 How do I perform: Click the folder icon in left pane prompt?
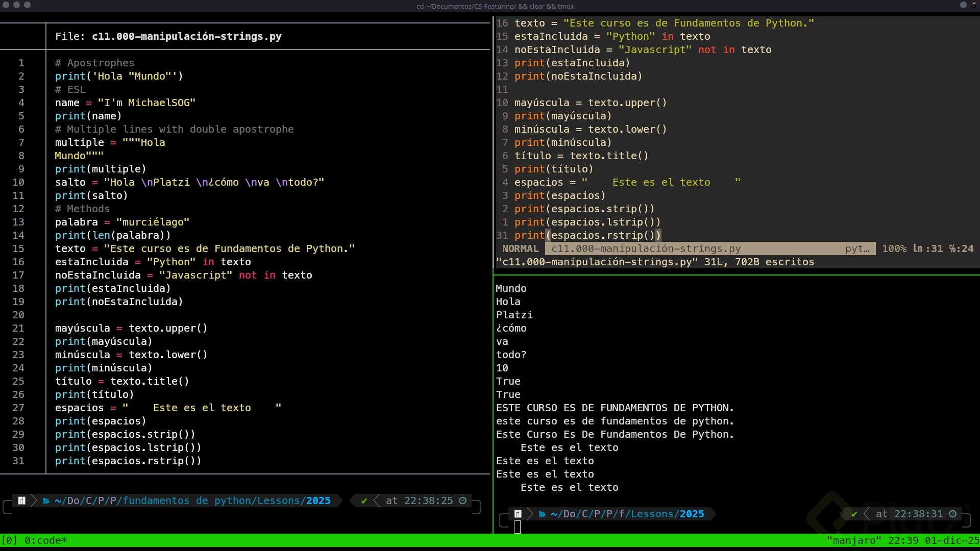tap(46, 500)
